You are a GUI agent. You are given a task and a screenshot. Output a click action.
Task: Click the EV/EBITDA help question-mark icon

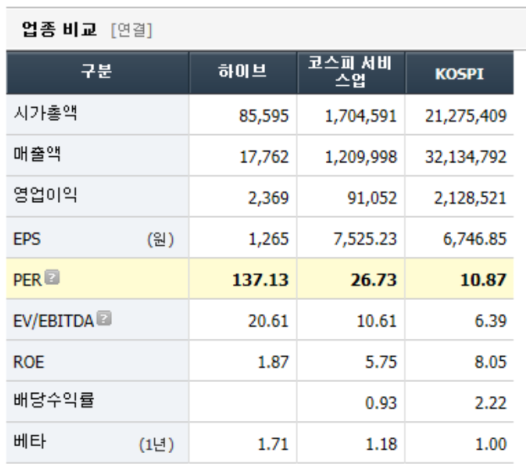(104, 318)
